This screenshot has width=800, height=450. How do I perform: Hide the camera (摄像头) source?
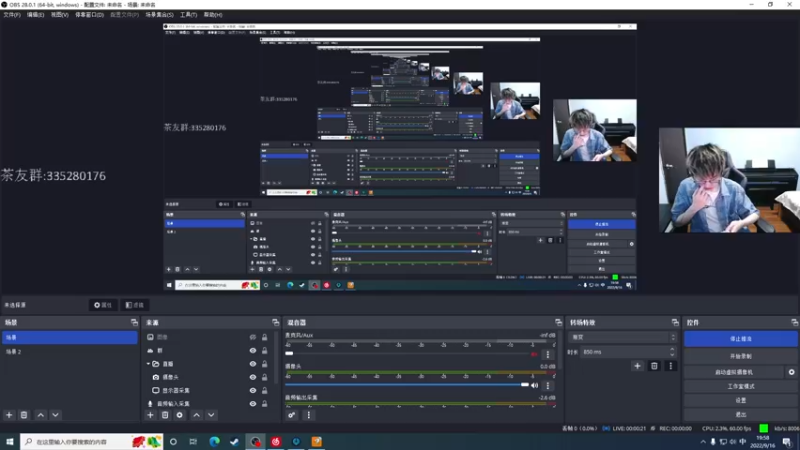tap(253, 377)
